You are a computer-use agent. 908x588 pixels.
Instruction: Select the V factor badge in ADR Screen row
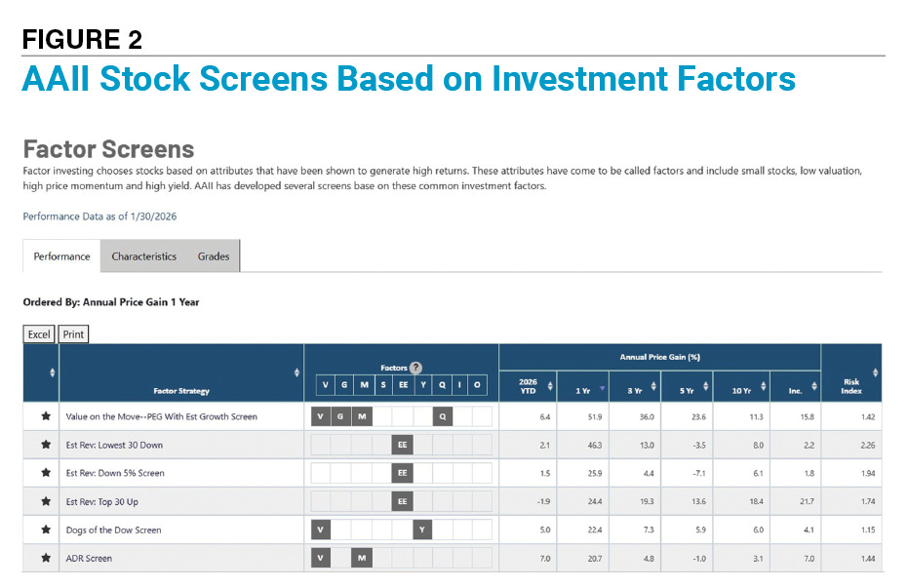(x=320, y=558)
